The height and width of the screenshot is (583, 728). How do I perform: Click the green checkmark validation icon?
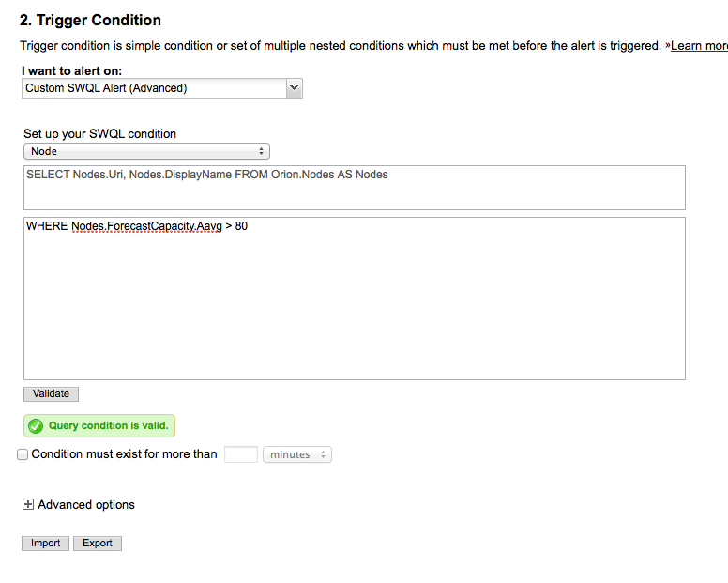pos(36,426)
